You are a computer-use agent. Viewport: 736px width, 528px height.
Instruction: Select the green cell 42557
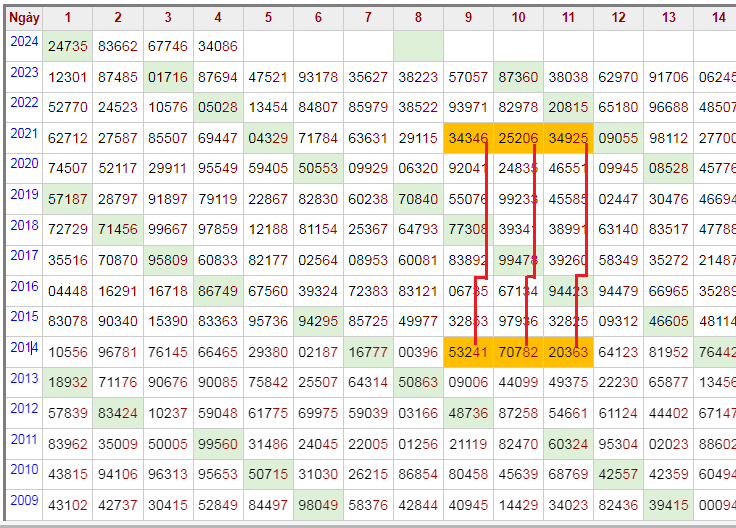tap(618, 474)
